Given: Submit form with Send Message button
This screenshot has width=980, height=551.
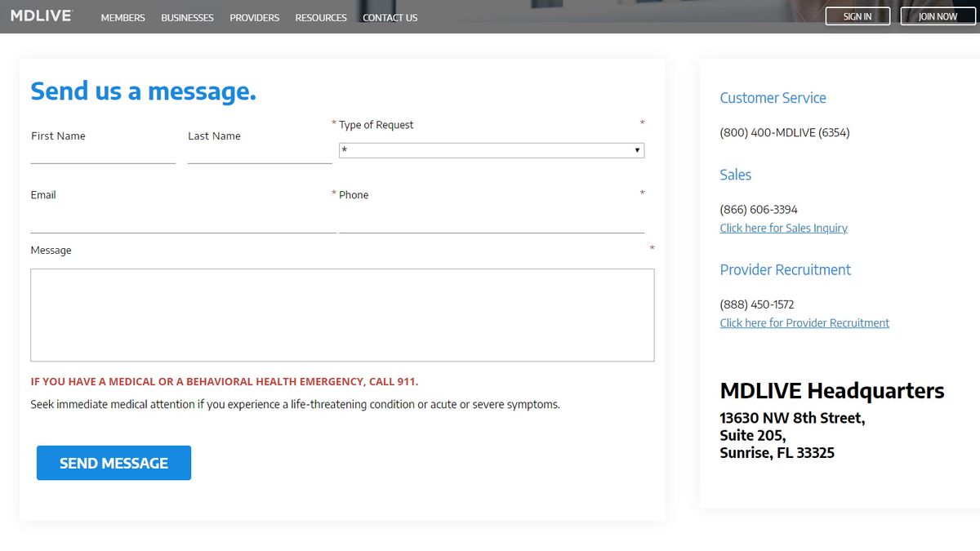Looking at the screenshot, I should pos(114,463).
